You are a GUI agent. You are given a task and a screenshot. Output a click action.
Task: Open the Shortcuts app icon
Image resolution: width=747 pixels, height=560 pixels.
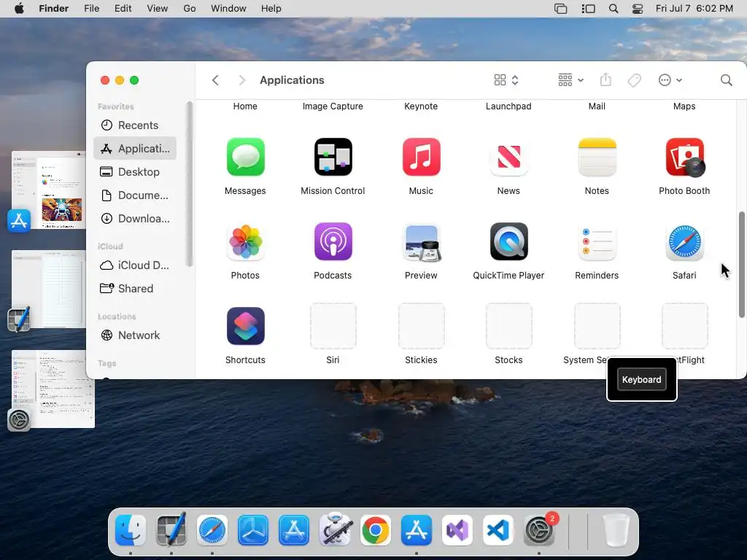click(245, 326)
